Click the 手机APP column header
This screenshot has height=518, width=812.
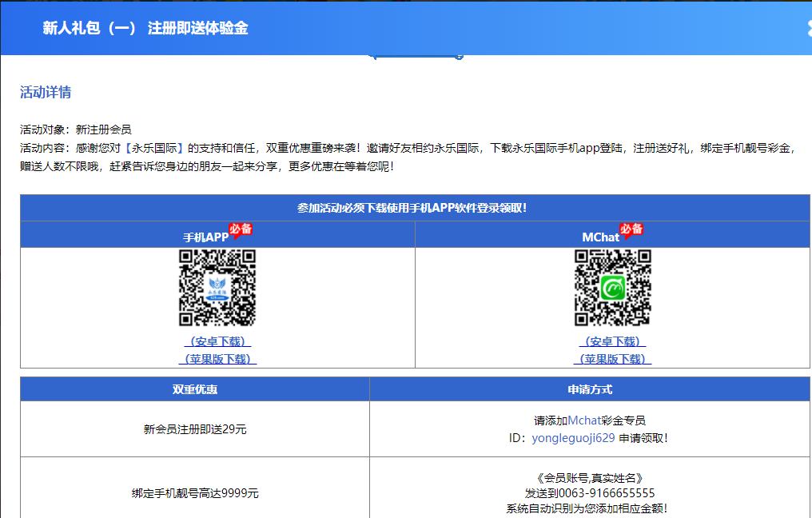(205, 237)
